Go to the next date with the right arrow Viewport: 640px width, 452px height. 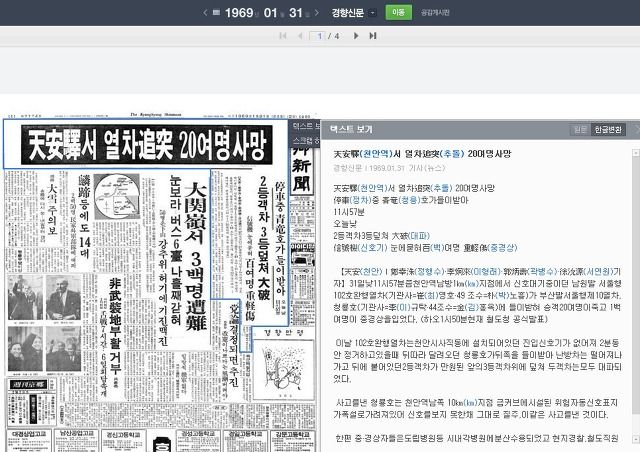[x=317, y=13]
